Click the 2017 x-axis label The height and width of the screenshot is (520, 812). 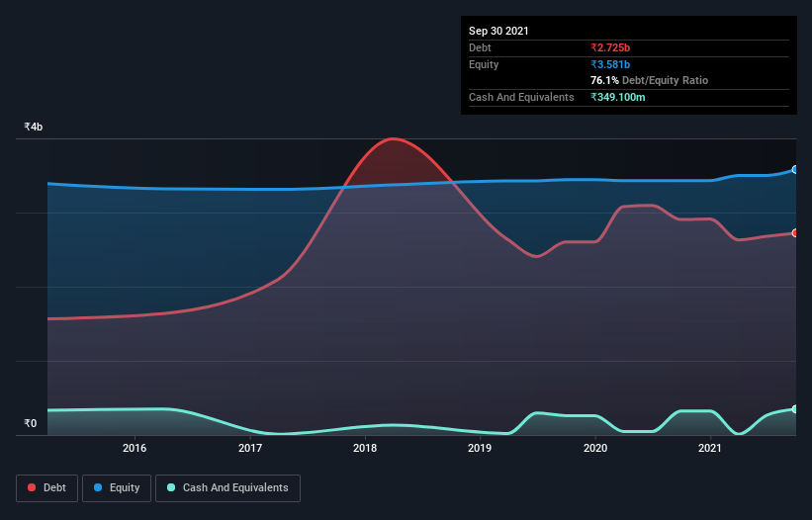point(250,448)
